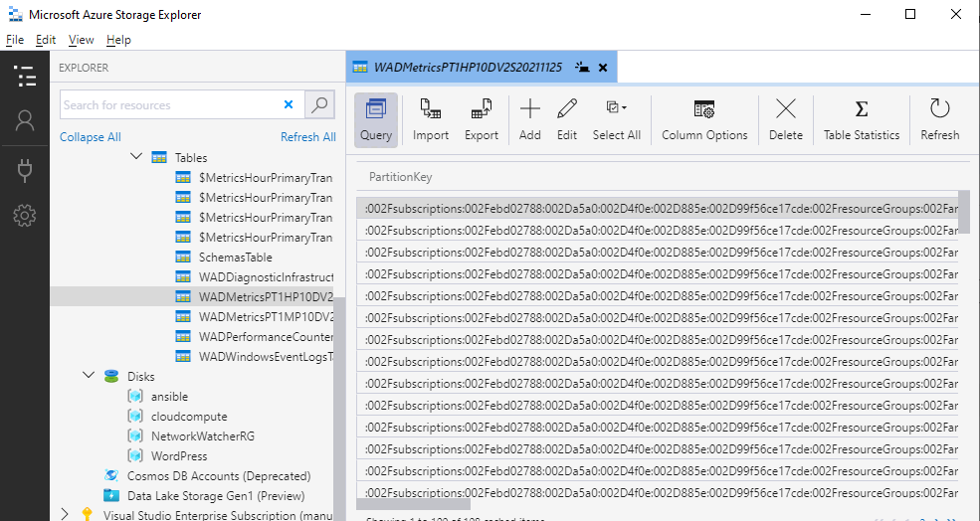980x521 pixels.
Task: Click the Export toolbar button
Action: point(482,120)
